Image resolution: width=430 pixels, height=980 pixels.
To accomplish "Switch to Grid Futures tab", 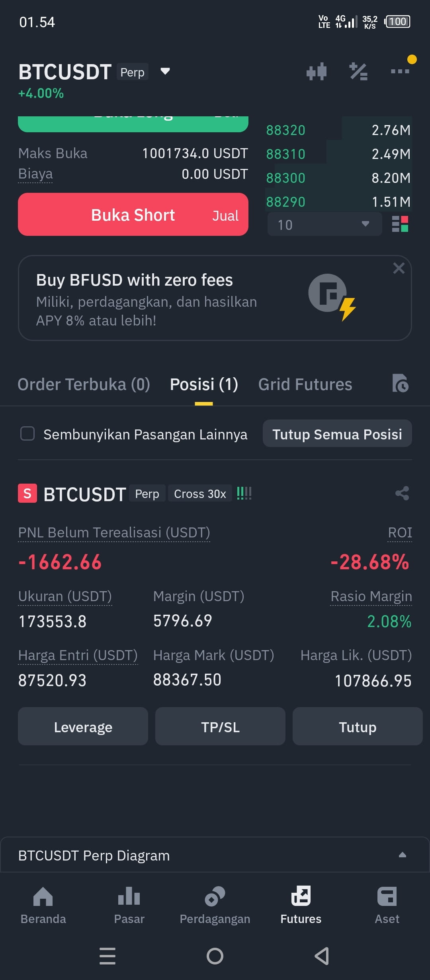I will pyautogui.click(x=305, y=384).
